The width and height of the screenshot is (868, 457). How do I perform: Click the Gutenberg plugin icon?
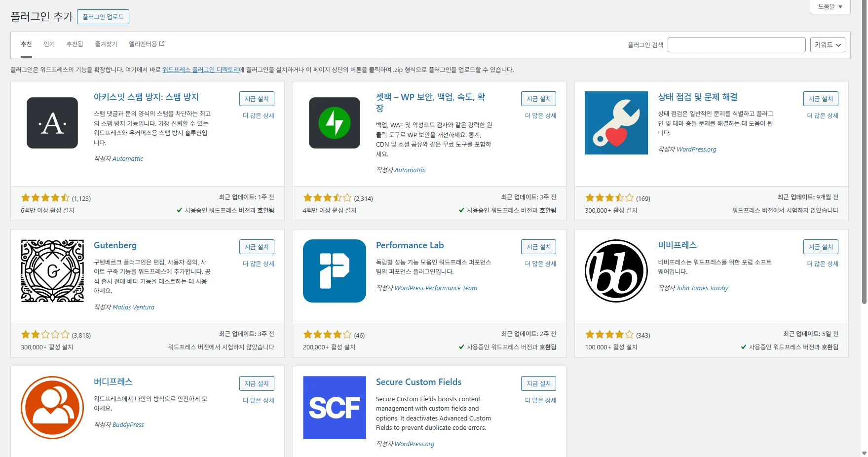coord(52,271)
